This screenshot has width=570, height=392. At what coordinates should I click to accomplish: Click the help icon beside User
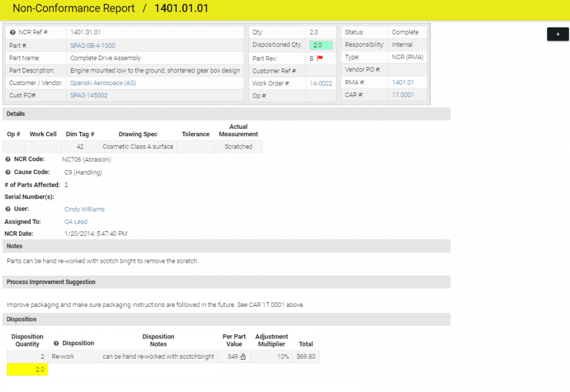coord(8,209)
